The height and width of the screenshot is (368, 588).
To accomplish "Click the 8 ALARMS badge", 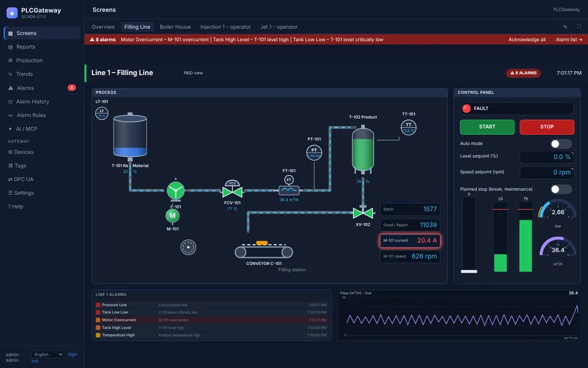I will (x=523, y=73).
